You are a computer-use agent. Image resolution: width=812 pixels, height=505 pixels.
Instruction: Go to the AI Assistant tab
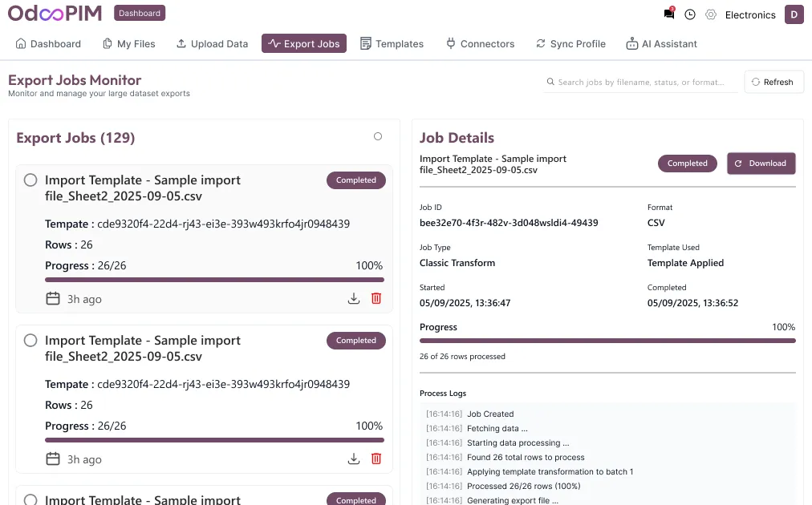661,43
